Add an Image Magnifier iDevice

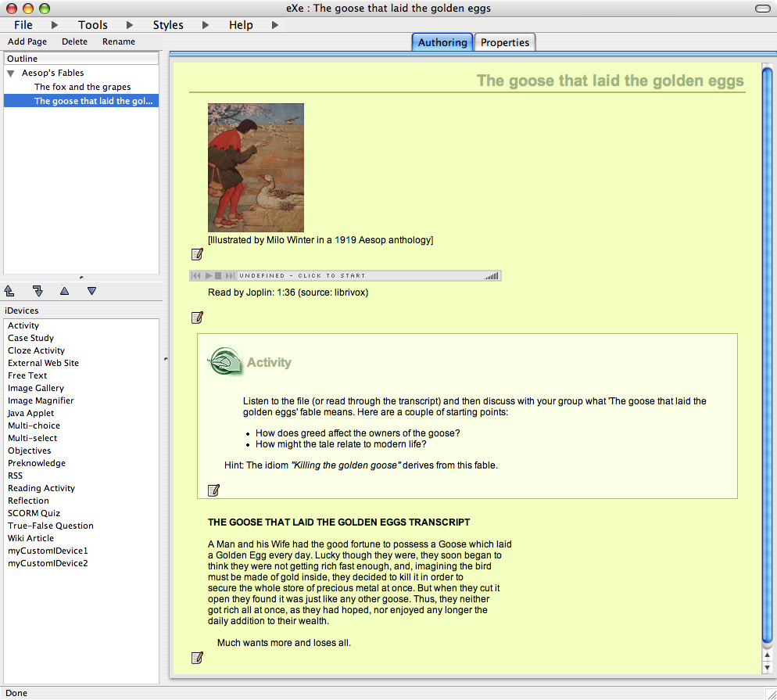point(41,400)
